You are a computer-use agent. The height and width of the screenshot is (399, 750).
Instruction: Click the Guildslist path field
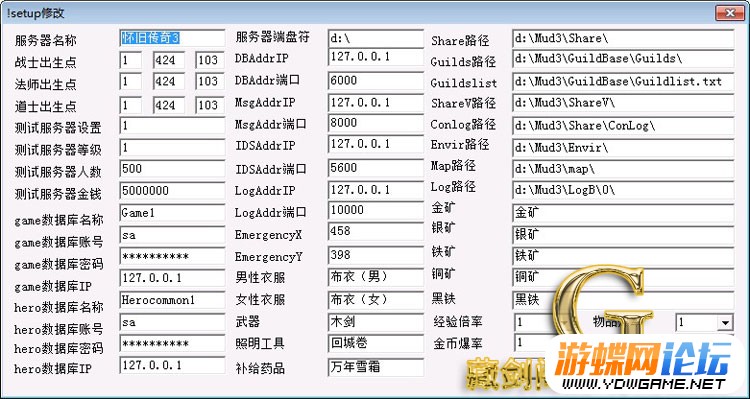(x=623, y=81)
